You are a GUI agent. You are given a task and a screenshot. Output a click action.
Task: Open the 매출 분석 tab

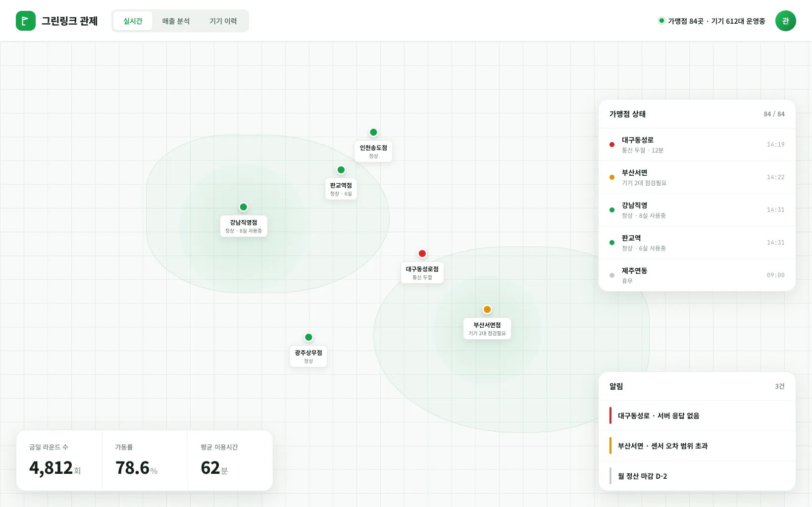pyautogui.click(x=176, y=21)
